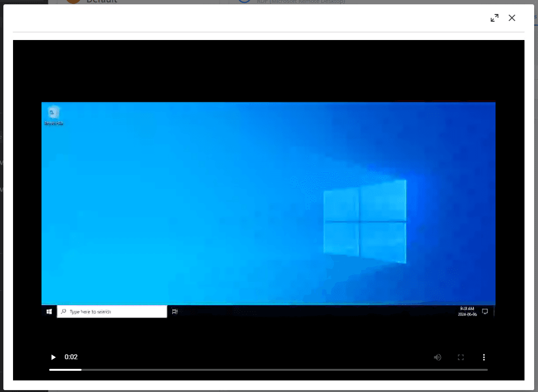Open the video three-dot options menu
The image size is (538, 392).
(x=483, y=357)
